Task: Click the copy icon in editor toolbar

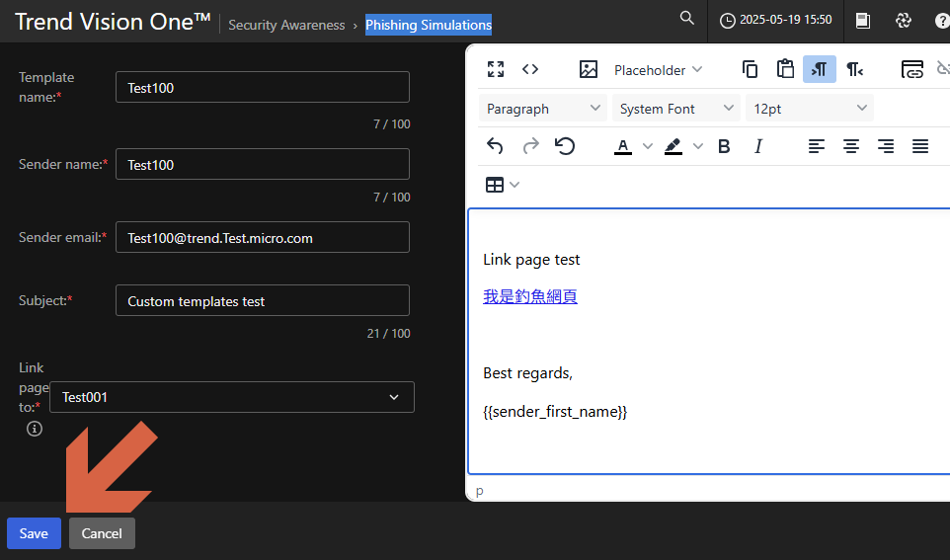Action: tap(750, 69)
